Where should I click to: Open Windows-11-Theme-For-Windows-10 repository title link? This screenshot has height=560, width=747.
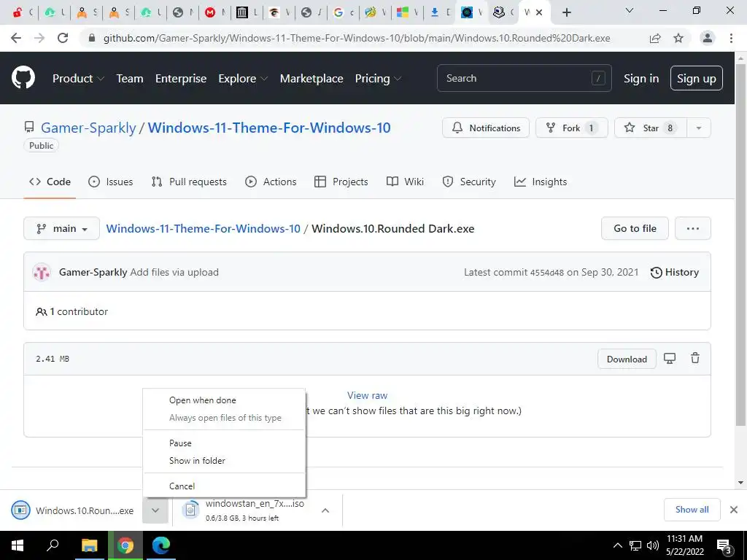coord(269,128)
